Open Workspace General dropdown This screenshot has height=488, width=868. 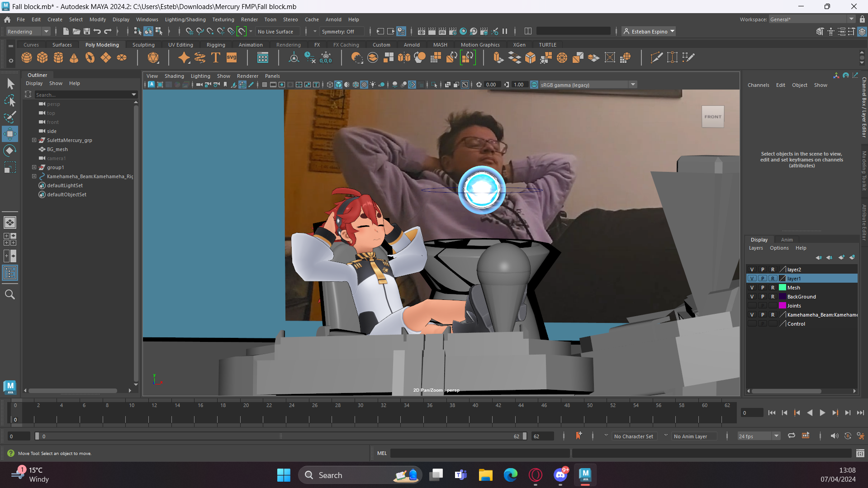point(812,19)
